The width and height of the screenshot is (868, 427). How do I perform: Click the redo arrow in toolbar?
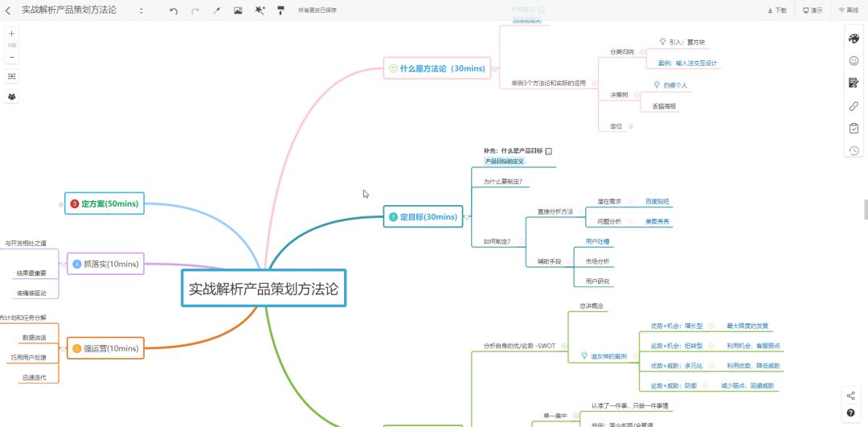(x=194, y=10)
